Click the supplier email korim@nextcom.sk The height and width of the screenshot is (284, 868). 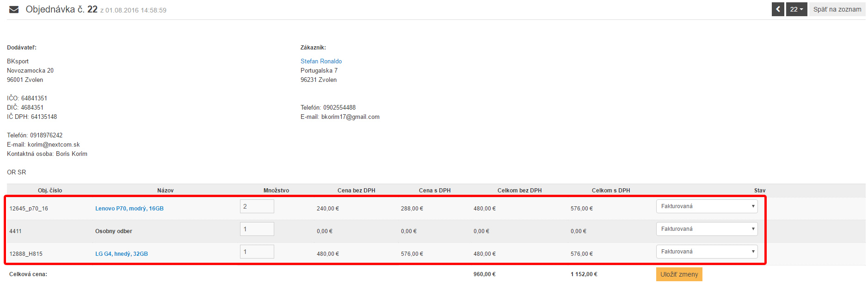(x=54, y=144)
